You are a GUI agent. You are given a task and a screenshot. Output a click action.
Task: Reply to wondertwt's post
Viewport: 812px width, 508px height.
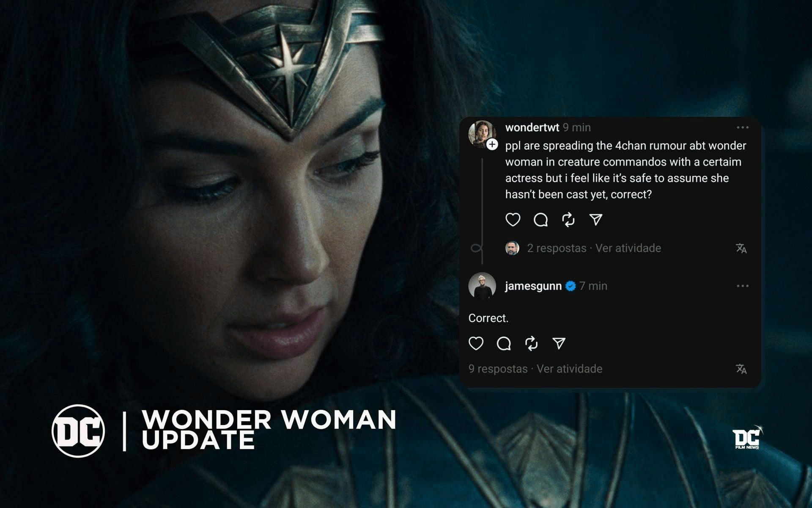[540, 220]
